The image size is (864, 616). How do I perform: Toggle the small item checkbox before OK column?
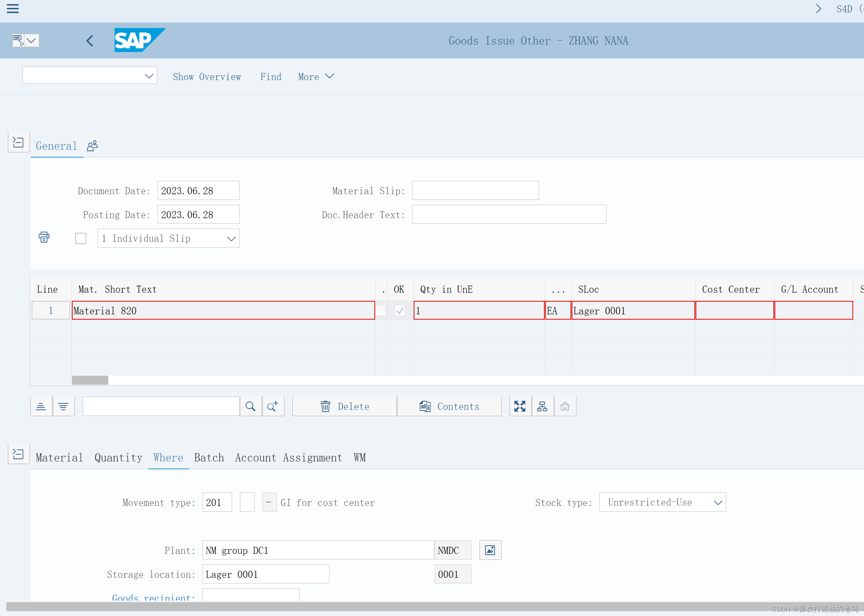(x=381, y=310)
